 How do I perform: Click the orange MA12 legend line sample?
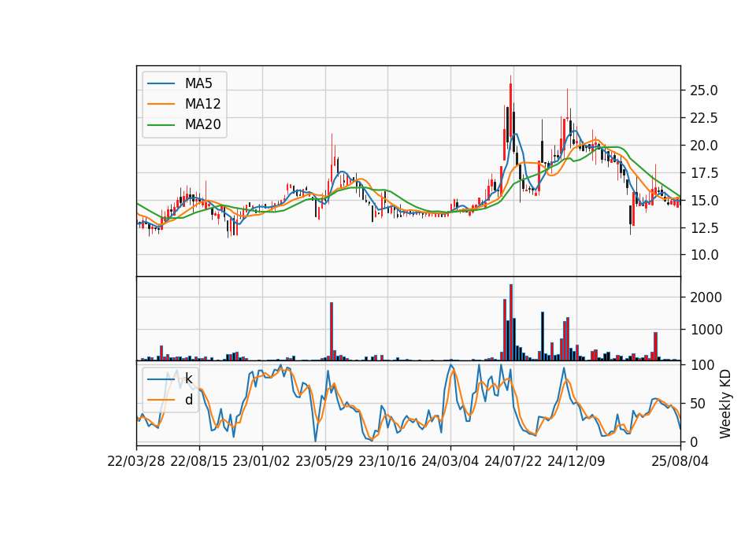point(161,104)
